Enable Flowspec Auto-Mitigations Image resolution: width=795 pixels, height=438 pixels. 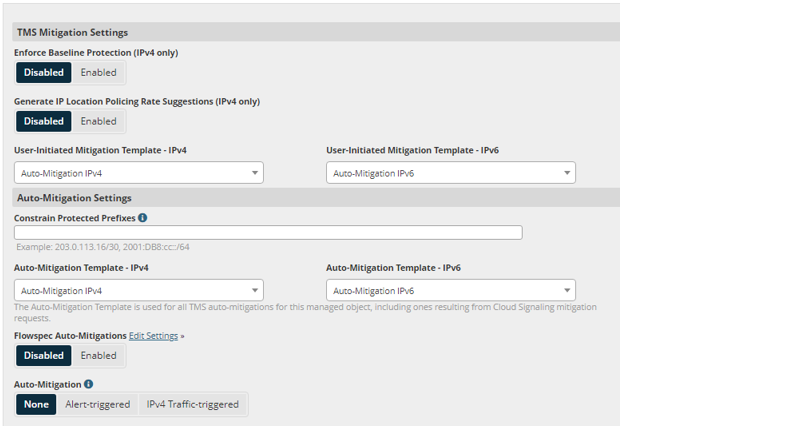98,355
